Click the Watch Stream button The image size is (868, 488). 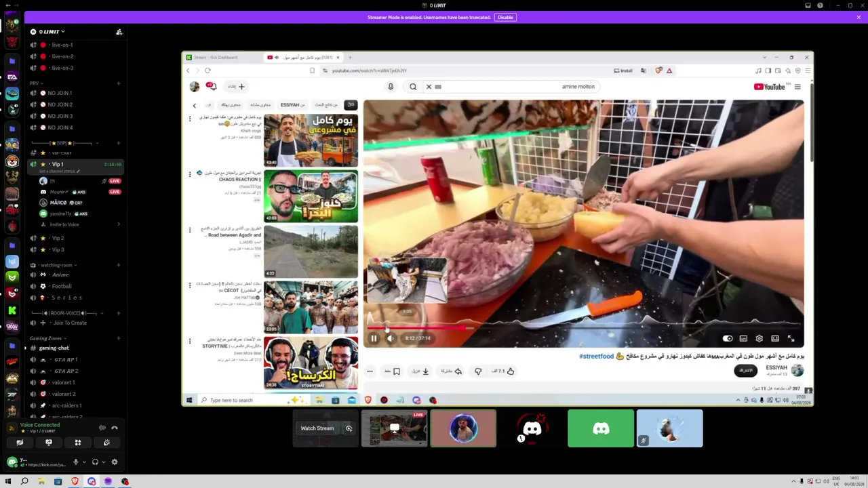click(317, 428)
